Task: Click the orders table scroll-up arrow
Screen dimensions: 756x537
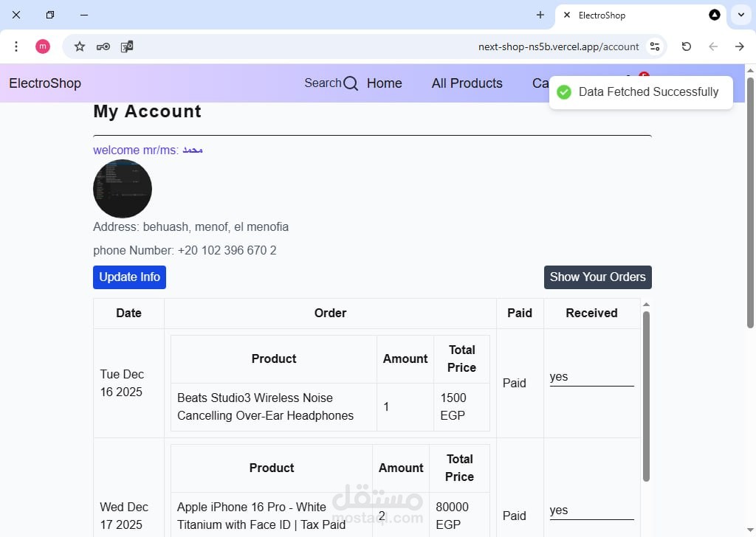Action: 646,305
